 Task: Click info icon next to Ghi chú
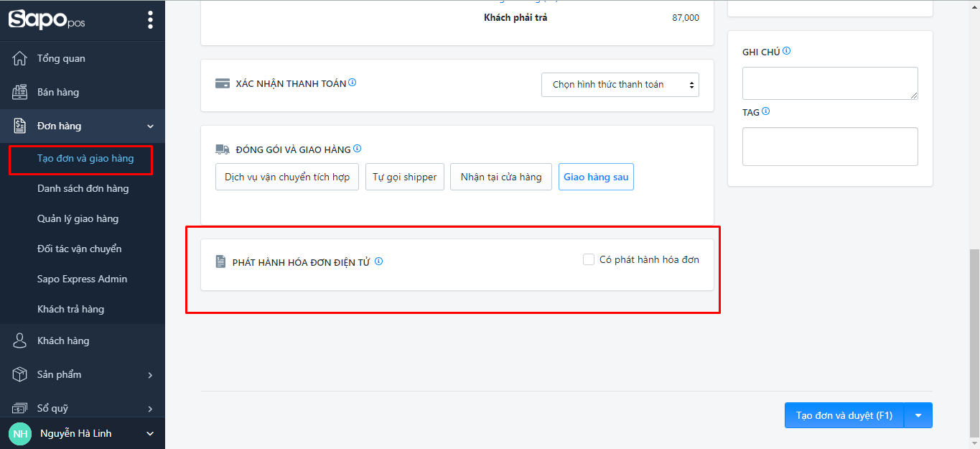(x=786, y=51)
